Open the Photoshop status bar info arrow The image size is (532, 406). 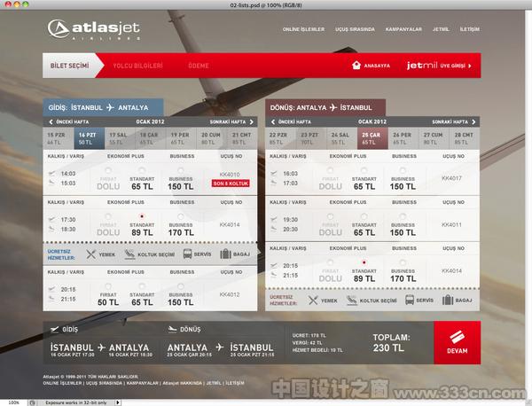click(x=118, y=402)
